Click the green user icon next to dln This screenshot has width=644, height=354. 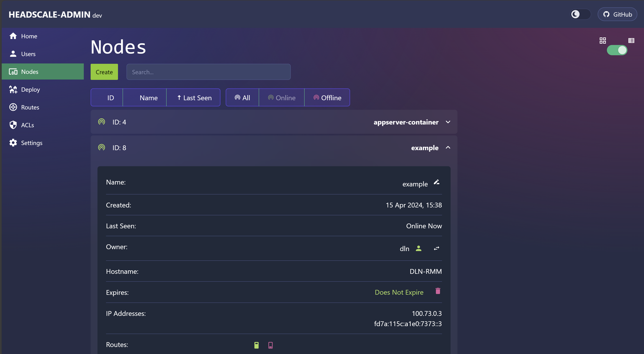(418, 248)
